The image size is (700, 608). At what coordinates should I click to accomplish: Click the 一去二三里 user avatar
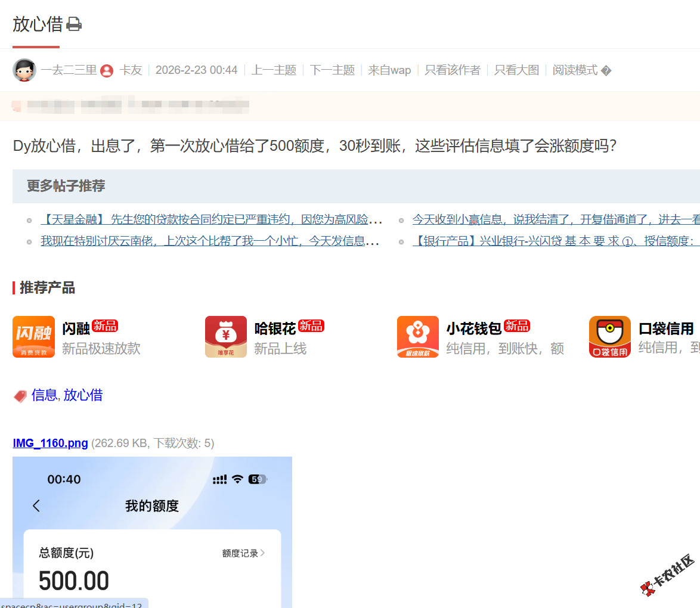pos(24,70)
